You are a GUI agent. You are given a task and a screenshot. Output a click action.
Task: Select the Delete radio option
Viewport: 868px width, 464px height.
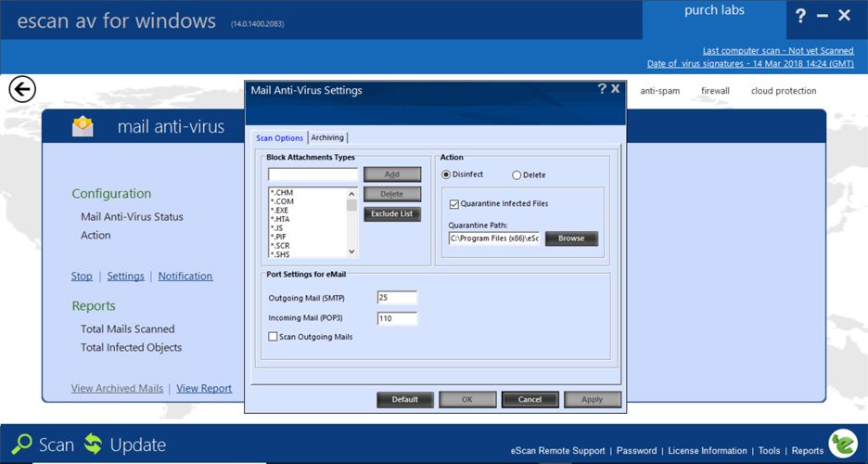(517, 175)
